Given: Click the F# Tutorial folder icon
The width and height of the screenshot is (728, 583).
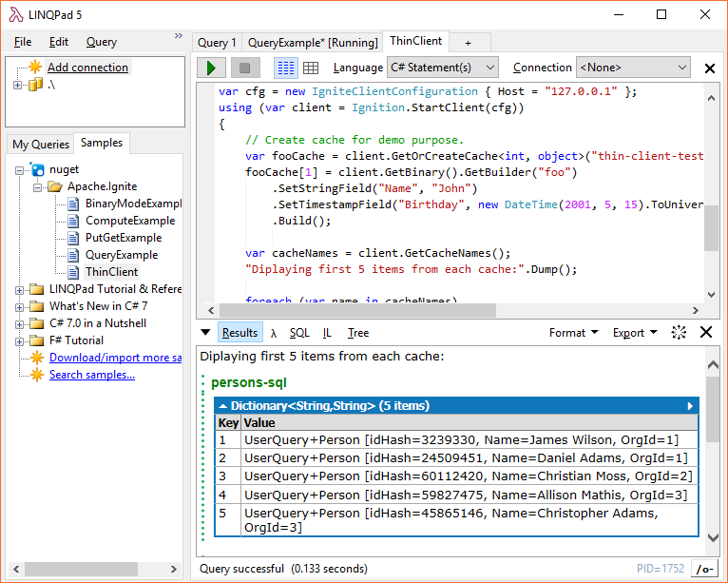Looking at the screenshot, I should (37, 341).
